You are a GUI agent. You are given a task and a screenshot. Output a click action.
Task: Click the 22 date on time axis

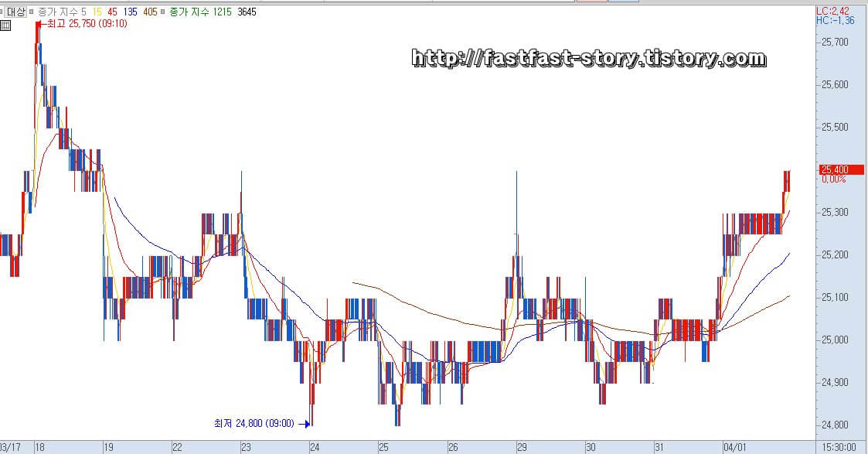177,447
